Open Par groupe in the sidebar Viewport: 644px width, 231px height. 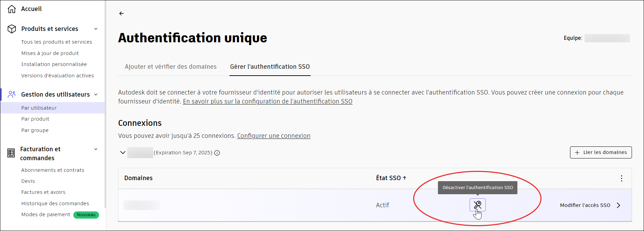point(35,130)
